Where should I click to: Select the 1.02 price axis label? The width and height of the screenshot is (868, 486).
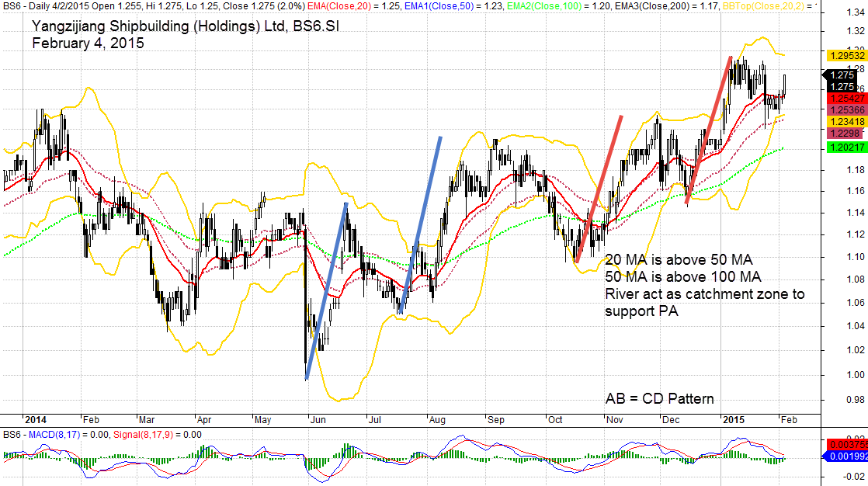pos(856,349)
